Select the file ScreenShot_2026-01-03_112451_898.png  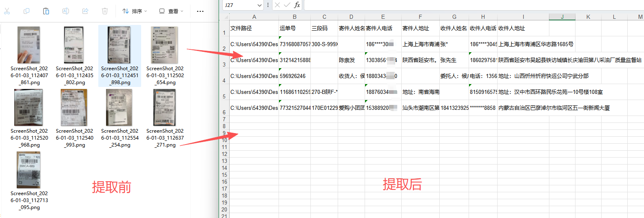click(x=120, y=56)
